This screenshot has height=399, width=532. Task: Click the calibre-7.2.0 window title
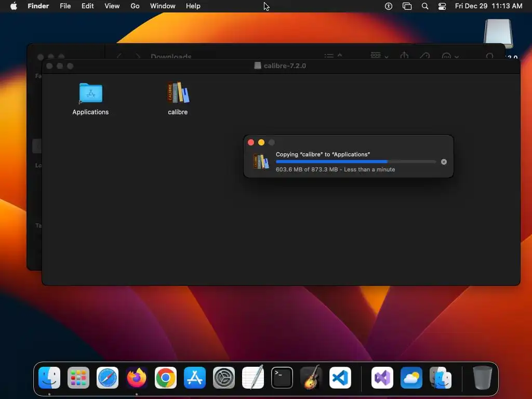pos(285,66)
